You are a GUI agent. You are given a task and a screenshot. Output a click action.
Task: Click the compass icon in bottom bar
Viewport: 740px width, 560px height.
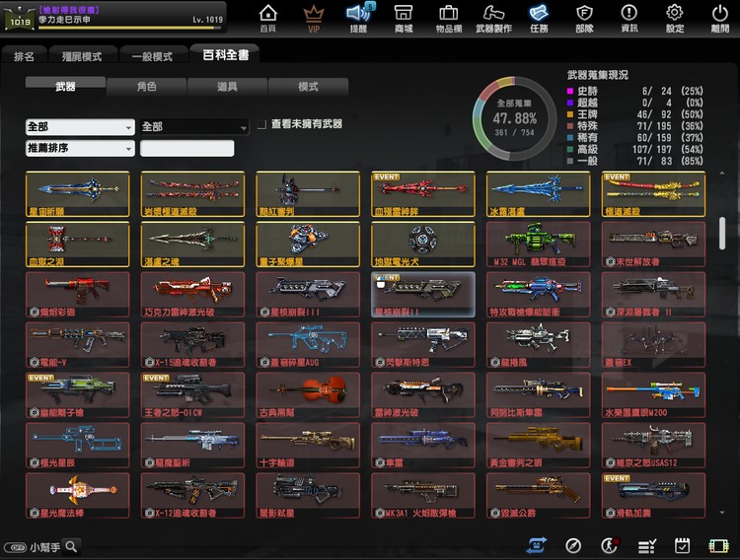573,545
